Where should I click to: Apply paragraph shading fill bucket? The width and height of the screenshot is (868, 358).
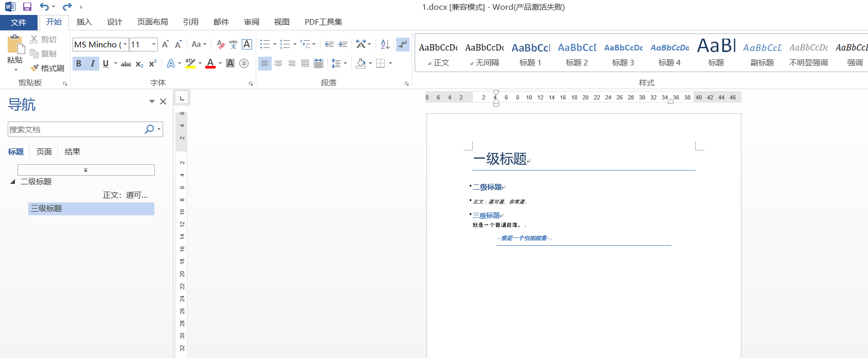point(361,63)
